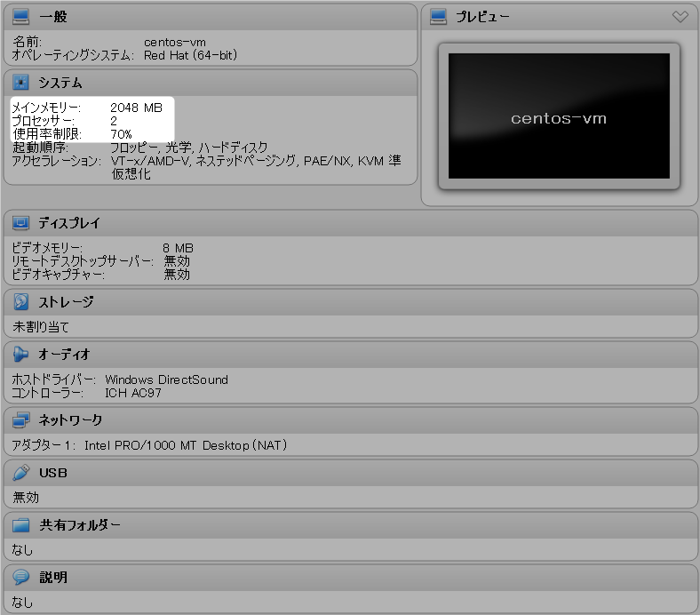Open the プレビュー panel header
Image resolution: width=700 pixels, height=615 pixels.
pyautogui.click(x=482, y=17)
